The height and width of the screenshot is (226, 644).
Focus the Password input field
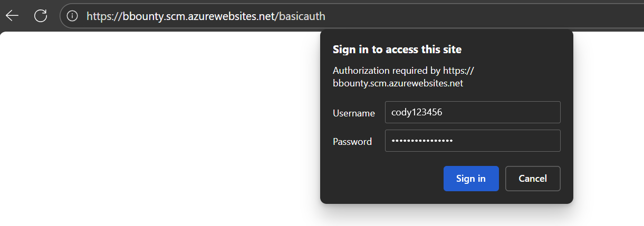tap(473, 141)
